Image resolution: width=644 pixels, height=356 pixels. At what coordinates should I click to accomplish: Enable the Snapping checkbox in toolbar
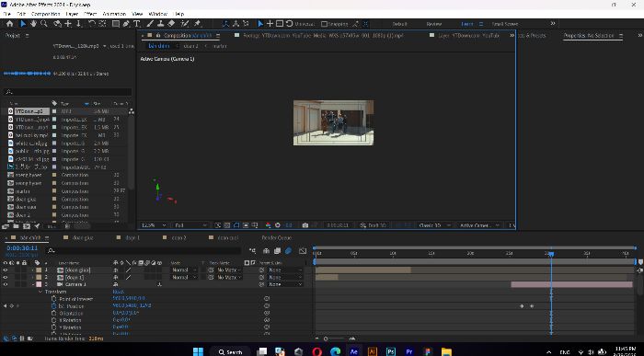tap(324, 24)
